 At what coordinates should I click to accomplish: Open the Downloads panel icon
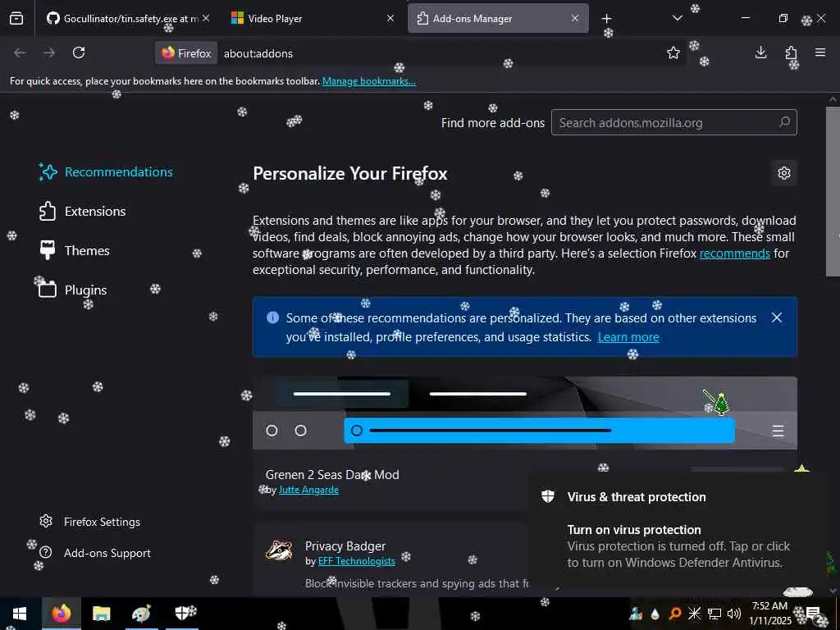tap(760, 52)
